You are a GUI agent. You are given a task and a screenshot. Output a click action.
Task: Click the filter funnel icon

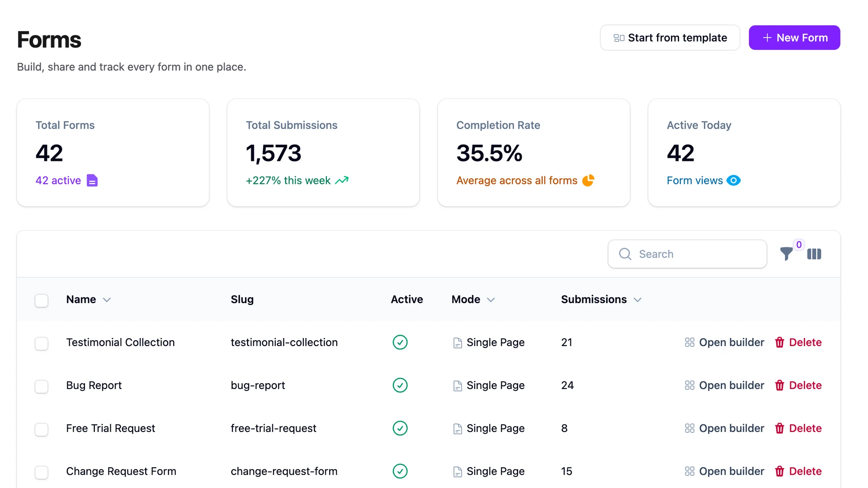pos(786,254)
